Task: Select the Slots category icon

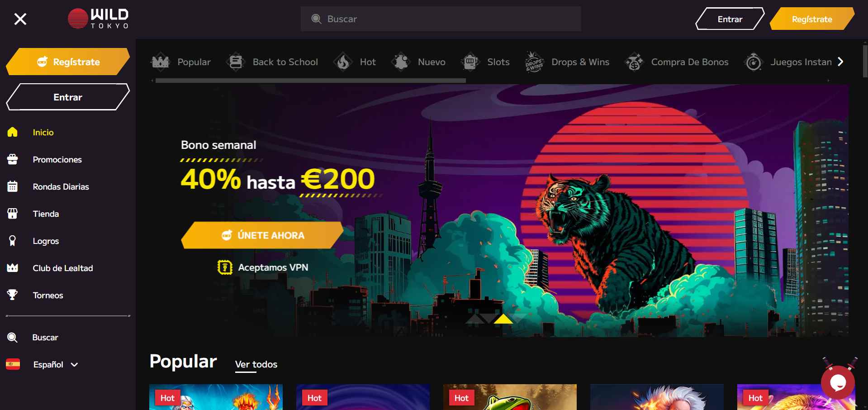Action: pos(470,62)
